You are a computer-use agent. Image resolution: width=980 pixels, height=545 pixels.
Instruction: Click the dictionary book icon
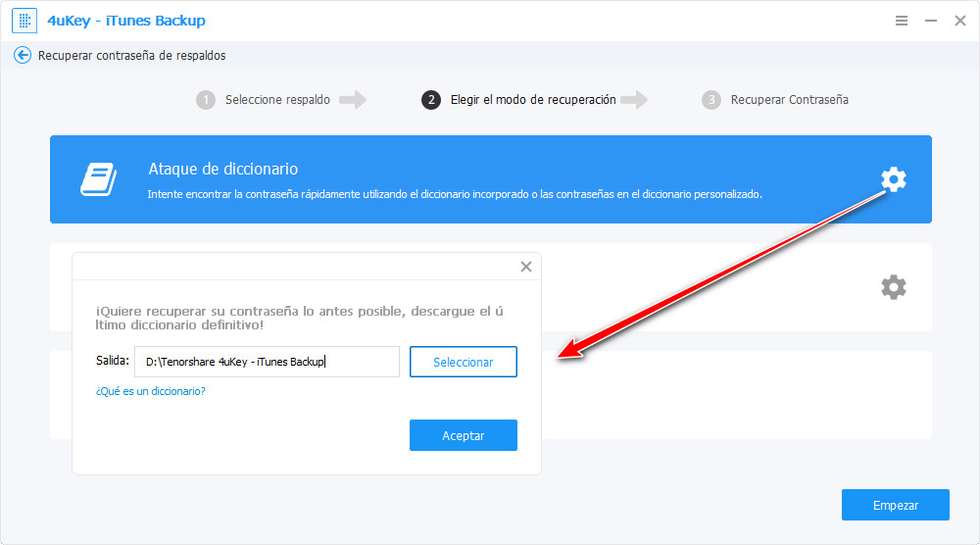pos(98,179)
